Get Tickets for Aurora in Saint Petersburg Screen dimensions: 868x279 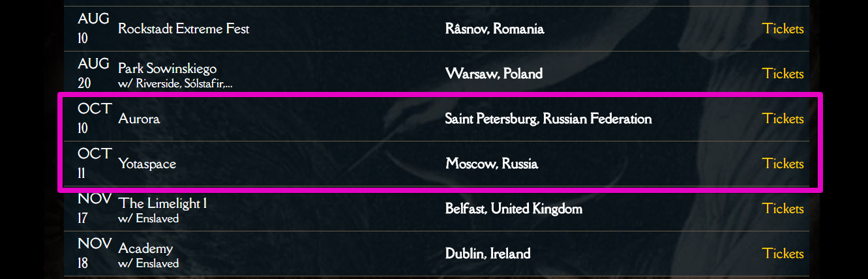click(783, 119)
